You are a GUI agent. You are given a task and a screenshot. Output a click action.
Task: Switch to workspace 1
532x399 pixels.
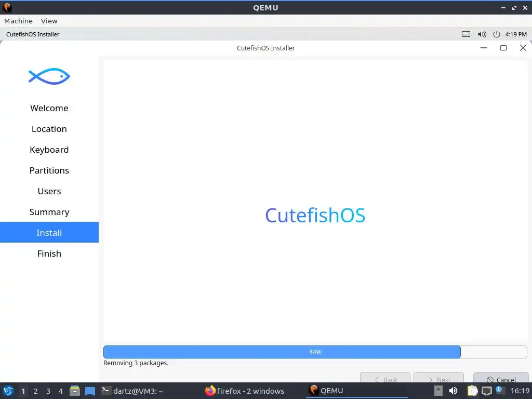pos(23,391)
